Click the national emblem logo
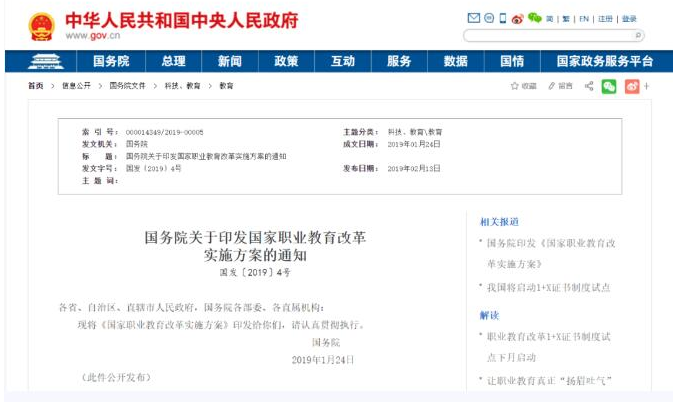The width and height of the screenshot is (689, 402). (x=42, y=26)
